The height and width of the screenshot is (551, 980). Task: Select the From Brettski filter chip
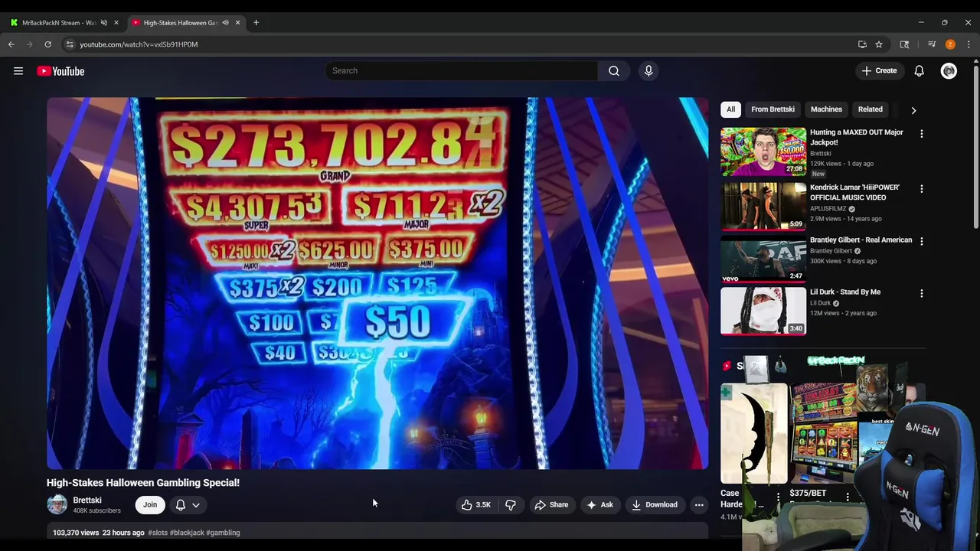[773, 109]
